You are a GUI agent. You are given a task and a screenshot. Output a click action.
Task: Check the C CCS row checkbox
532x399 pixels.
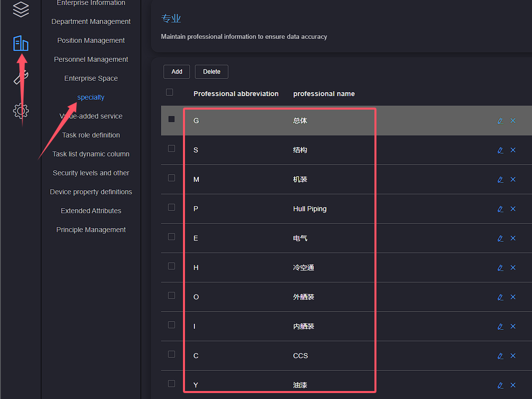pyautogui.click(x=172, y=354)
